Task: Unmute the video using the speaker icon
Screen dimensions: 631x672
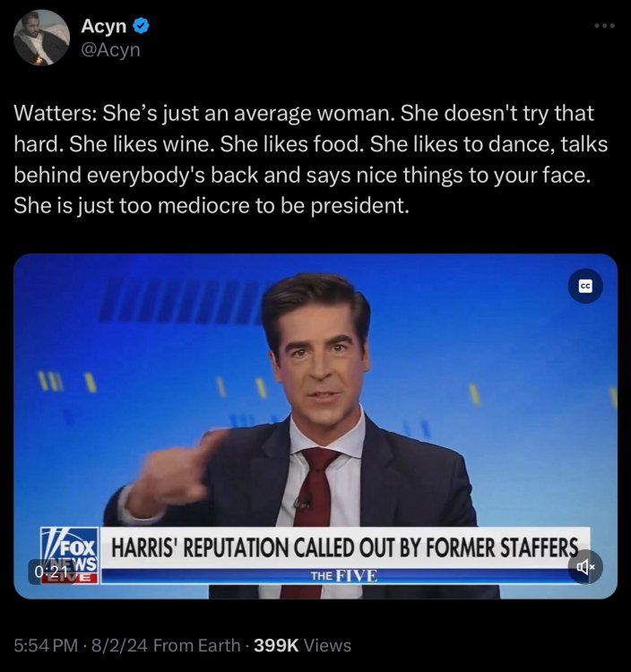Action: pyautogui.click(x=585, y=567)
